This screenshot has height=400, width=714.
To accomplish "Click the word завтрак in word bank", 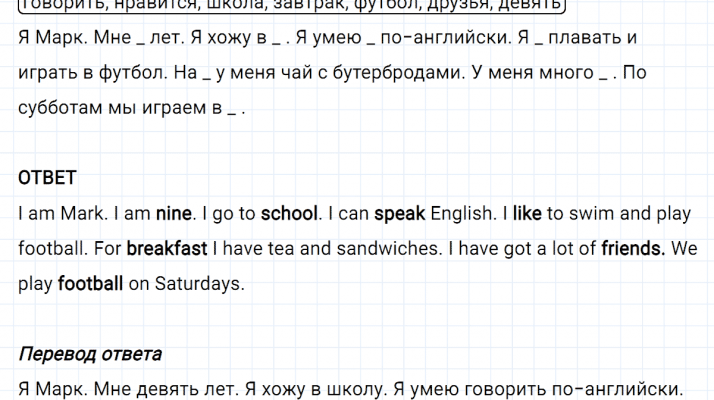I will (316, 4).
